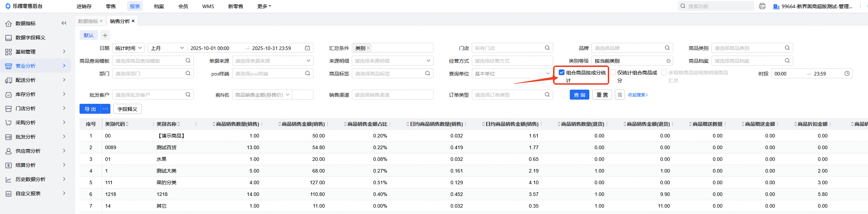Click pos terminal search icon
Viewport: 868px width, 214px height.
click(307, 73)
